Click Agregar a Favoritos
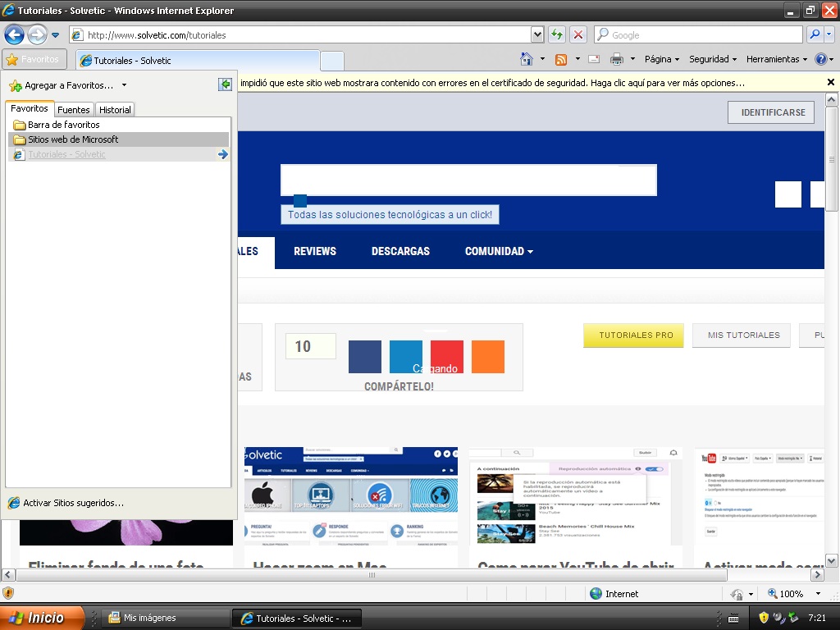Viewport: 840px width, 630px height. tap(61, 85)
